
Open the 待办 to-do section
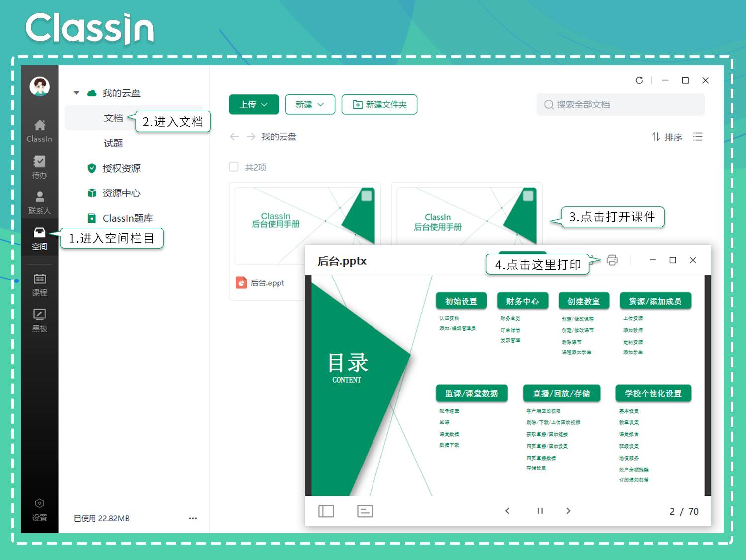coord(39,167)
